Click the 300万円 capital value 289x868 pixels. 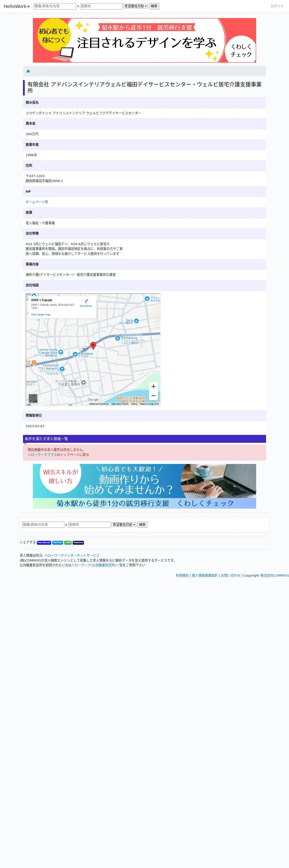click(32, 134)
